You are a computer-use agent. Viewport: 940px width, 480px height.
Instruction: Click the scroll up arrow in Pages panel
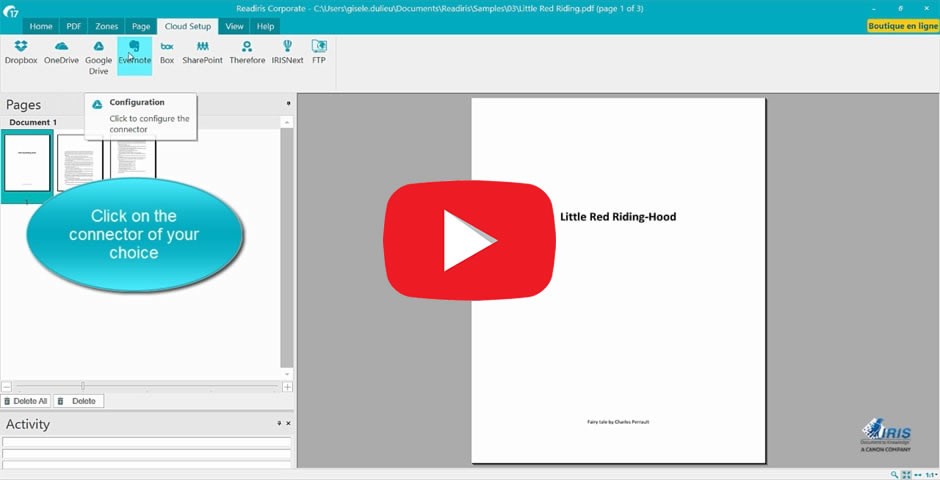point(287,122)
